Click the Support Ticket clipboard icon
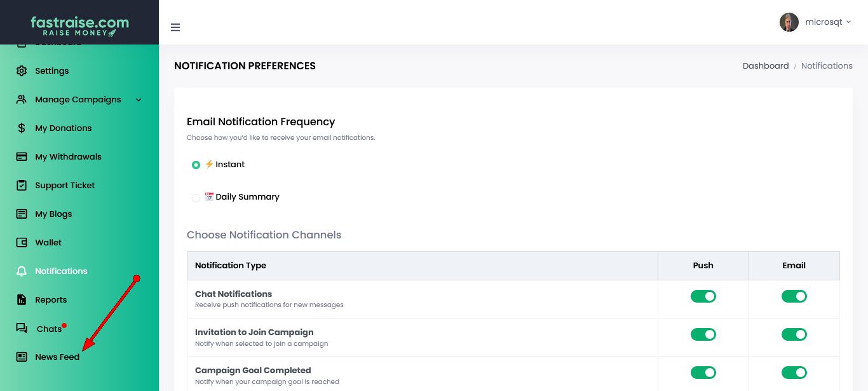Image resolution: width=868 pixels, height=391 pixels. (x=22, y=185)
